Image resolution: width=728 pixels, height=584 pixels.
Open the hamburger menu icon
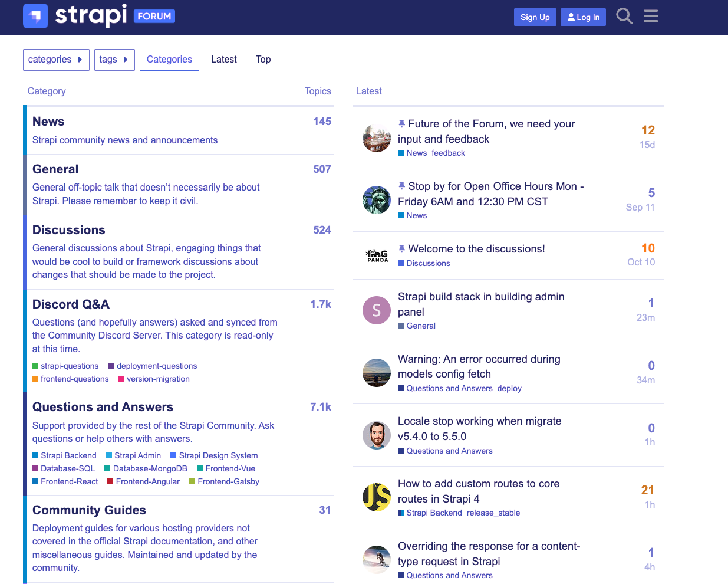651,16
